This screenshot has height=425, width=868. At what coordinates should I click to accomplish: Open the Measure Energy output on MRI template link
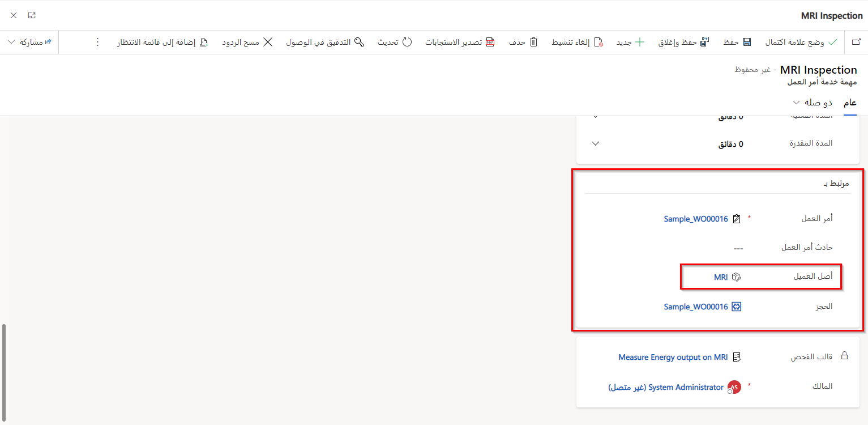pos(673,357)
